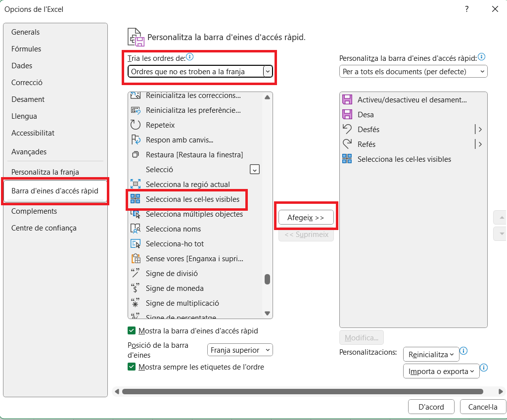Click the Cancel·la button

click(x=483, y=407)
